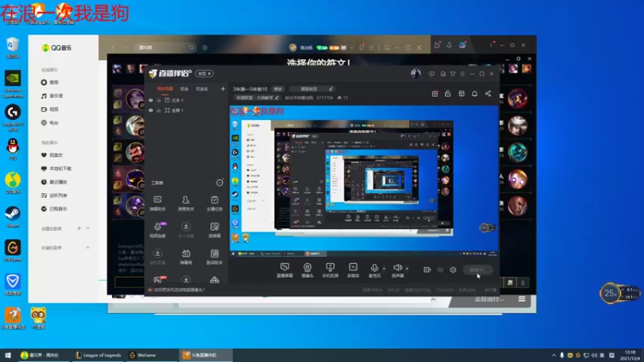Open the 读弹幕 tool icon

[214, 230]
